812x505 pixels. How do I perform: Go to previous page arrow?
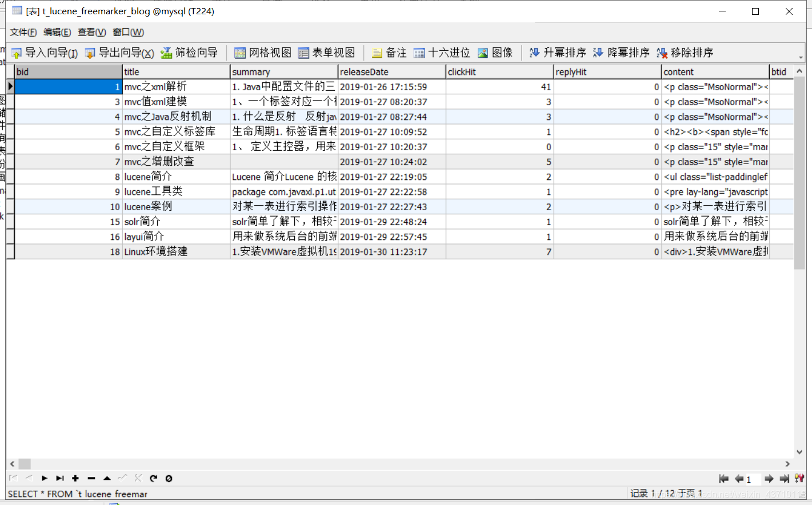pos(739,479)
